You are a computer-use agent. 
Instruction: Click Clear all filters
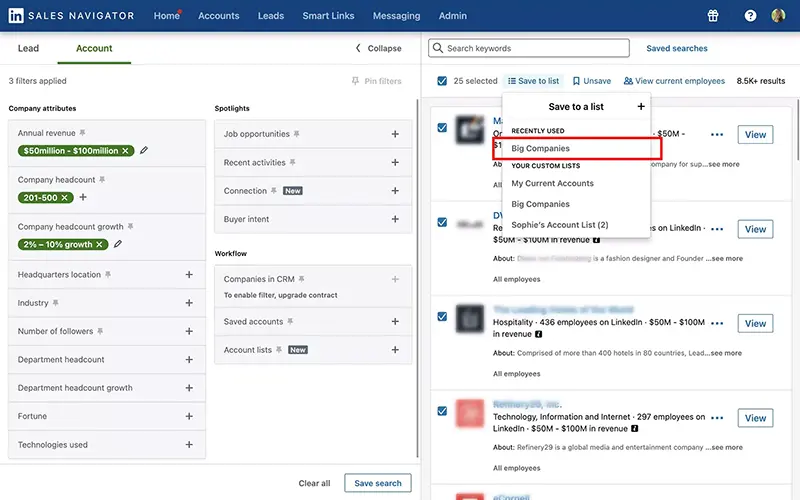click(x=314, y=483)
